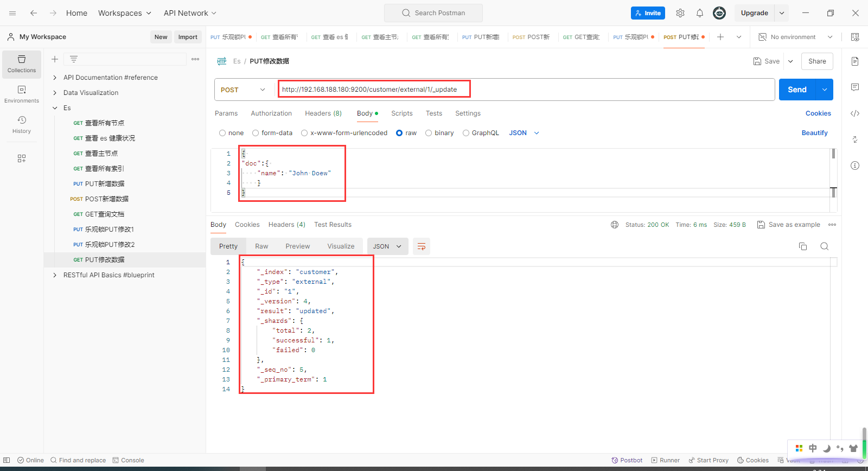
Task: Toggle the response line wrap icon
Action: click(x=422, y=246)
